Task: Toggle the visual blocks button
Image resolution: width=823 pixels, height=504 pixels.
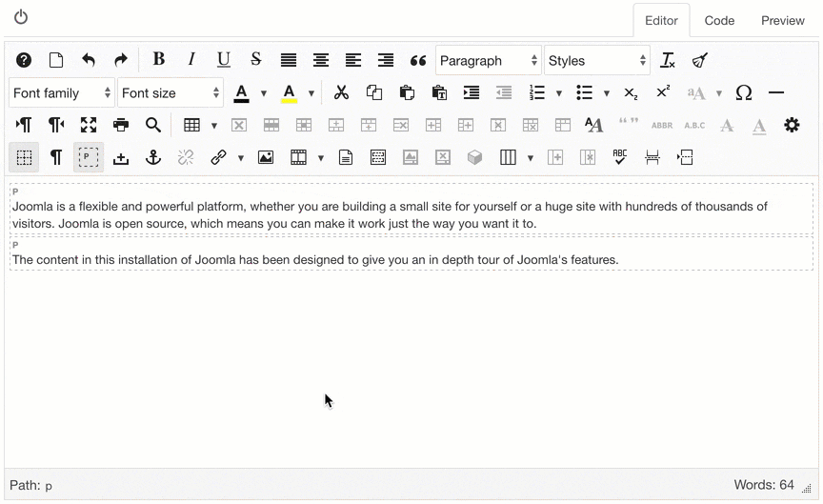Action: point(89,157)
